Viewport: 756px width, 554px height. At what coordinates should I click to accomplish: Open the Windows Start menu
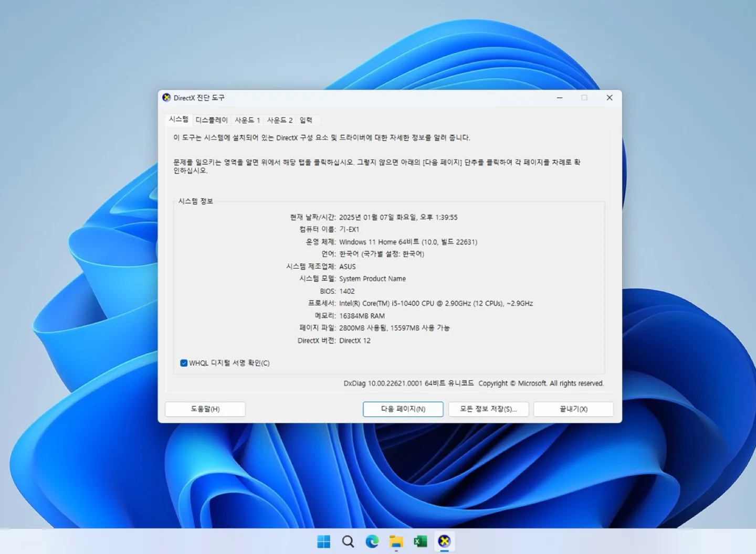(x=324, y=541)
